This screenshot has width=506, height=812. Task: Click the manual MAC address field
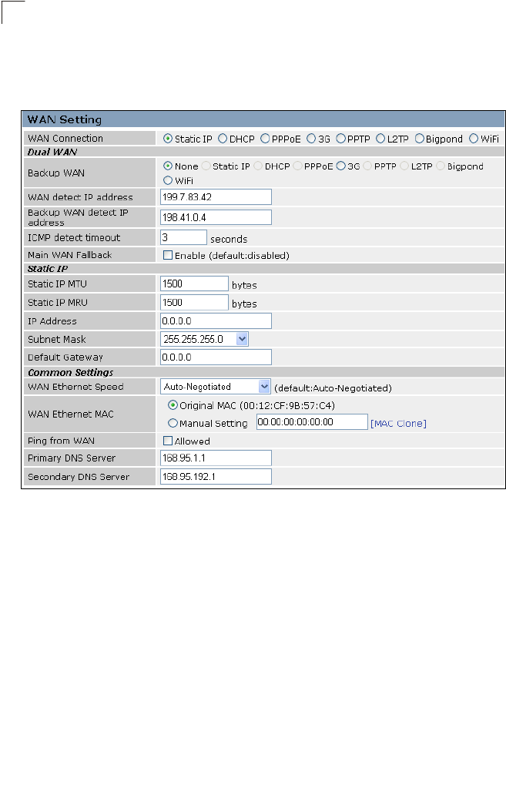(x=312, y=422)
